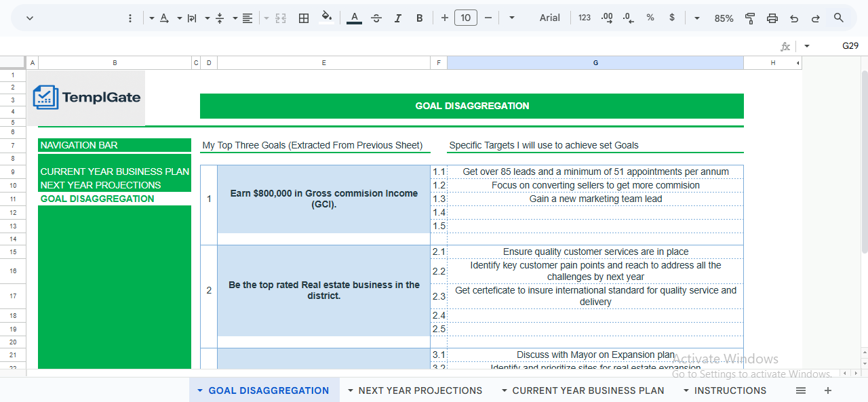Screen dimensions: 868x402
Task: Select row 11 header
Action: coord(13,199)
